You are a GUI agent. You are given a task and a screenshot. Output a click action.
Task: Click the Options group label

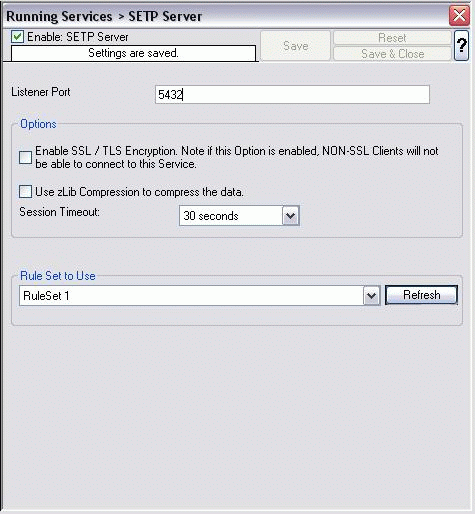(x=38, y=124)
